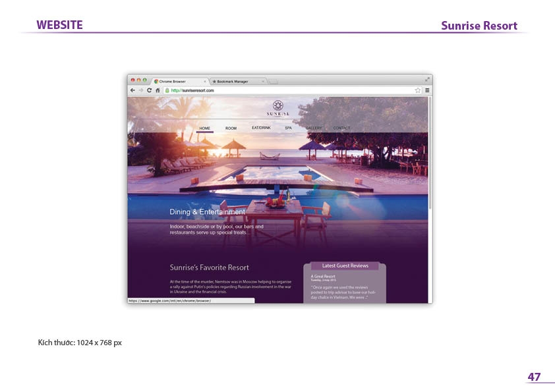Close the Chrome Browser tab
The image size is (555, 392).
[x=204, y=82]
